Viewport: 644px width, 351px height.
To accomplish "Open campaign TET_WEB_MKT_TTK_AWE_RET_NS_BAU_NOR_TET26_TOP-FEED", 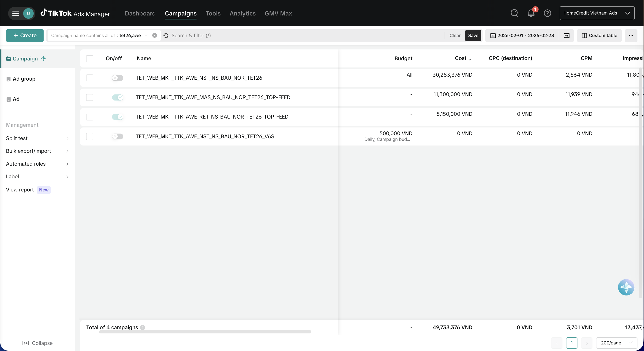I will click(x=212, y=117).
